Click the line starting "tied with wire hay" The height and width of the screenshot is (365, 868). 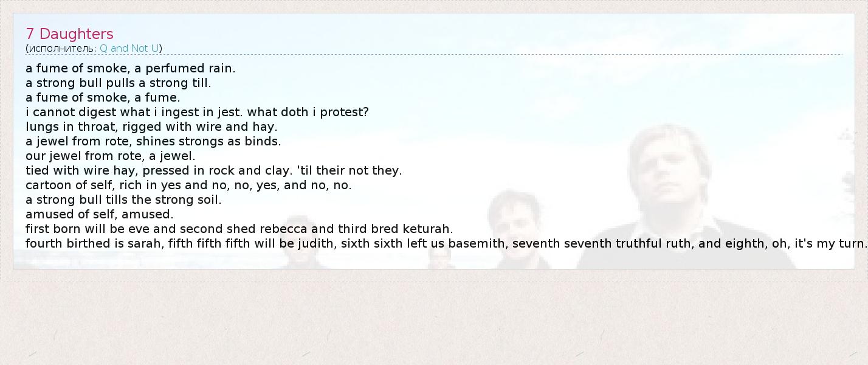(x=213, y=170)
